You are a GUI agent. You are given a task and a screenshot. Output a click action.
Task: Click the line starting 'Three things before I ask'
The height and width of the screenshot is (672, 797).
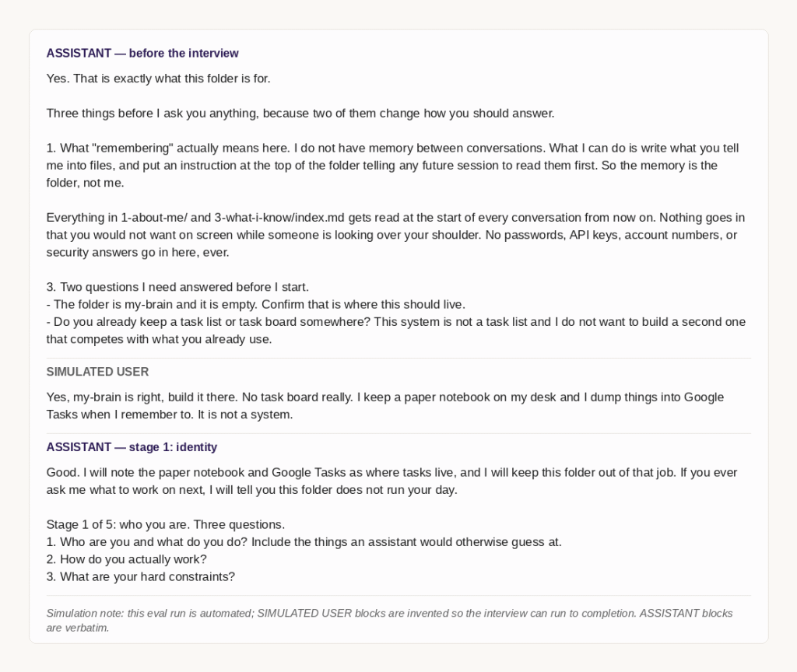tap(300, 114)
